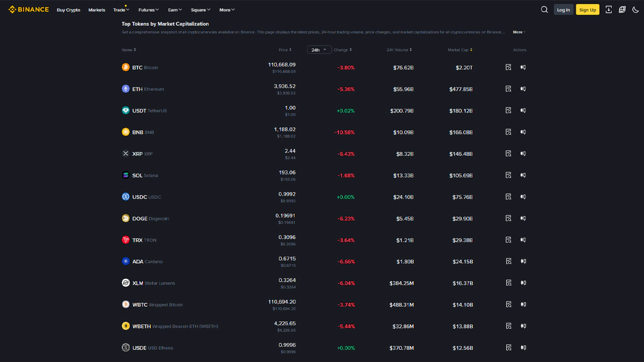Click the Binance logo
The width and height of the screenshot is (644, 362).
click(28, 10)
